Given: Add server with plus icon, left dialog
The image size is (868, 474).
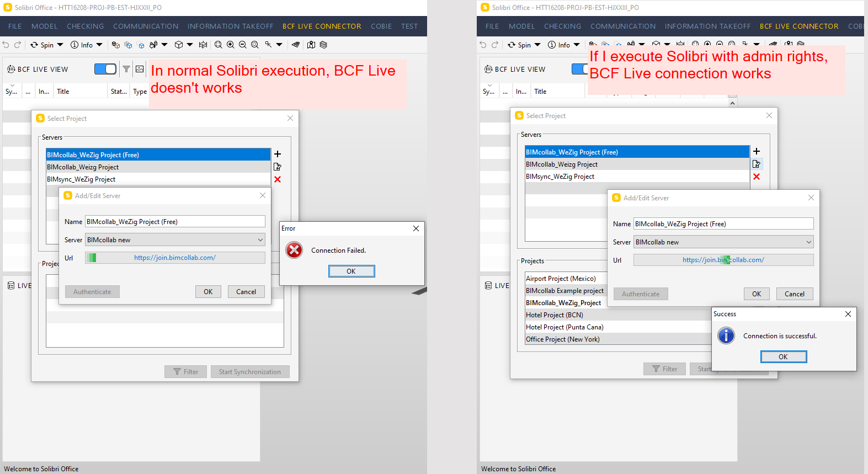Looking at the screenshot, I should (278, 154).
